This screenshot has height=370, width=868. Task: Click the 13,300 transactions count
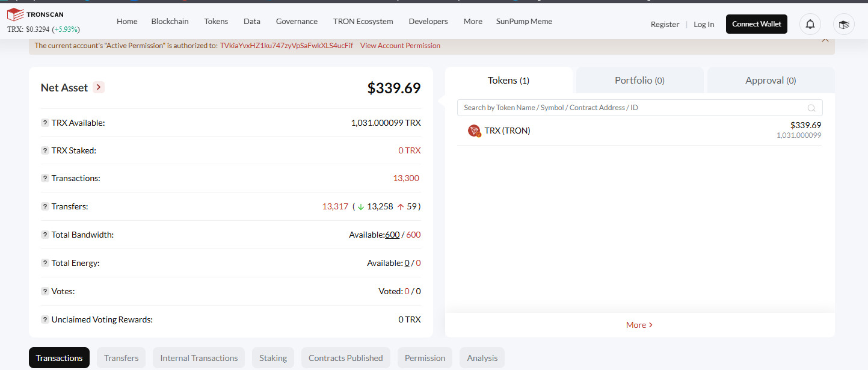click(406, 178)
